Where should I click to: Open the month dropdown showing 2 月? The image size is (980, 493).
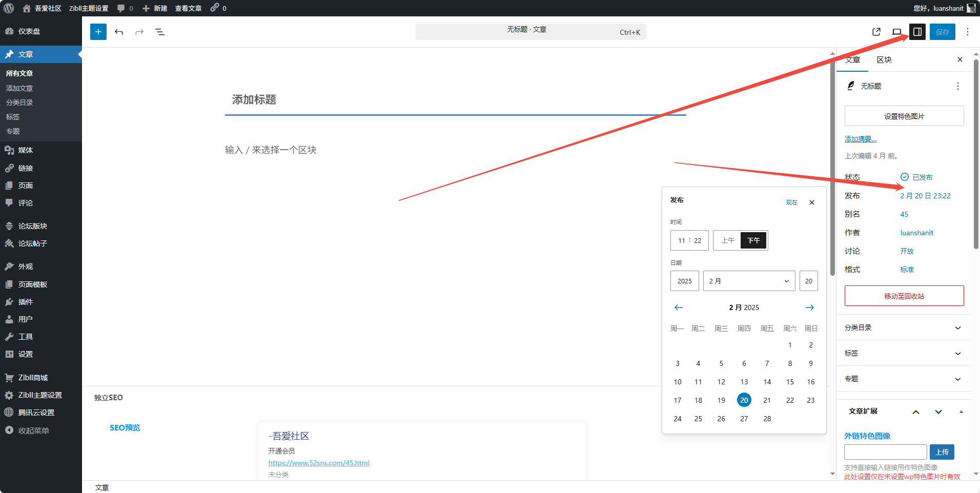(749, 281)
